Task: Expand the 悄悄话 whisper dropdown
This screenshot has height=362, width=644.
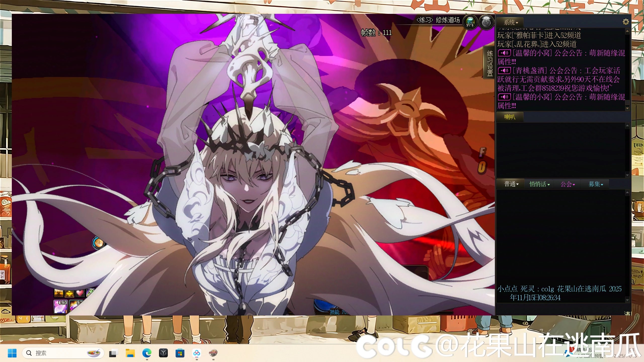Action: pos(539,184)
